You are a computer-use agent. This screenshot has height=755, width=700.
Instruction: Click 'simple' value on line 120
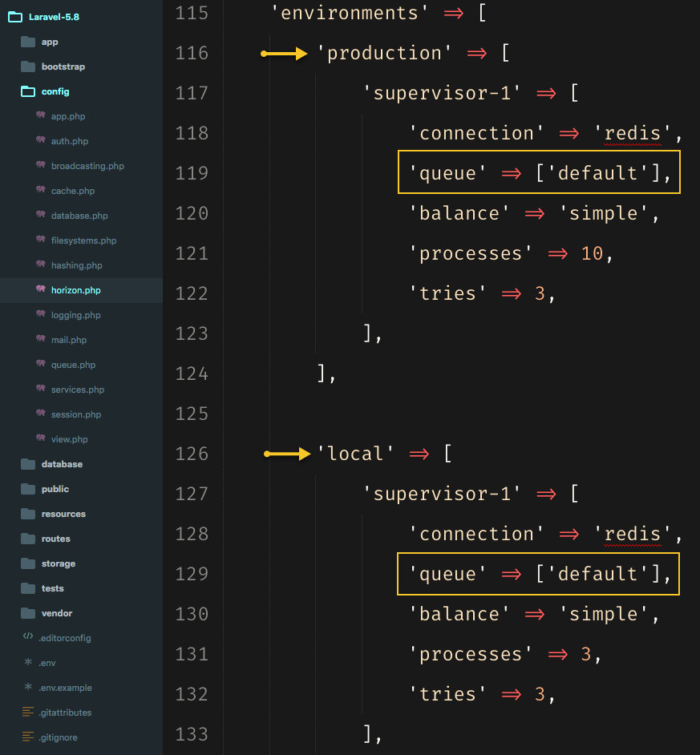[x=604, y=213]
